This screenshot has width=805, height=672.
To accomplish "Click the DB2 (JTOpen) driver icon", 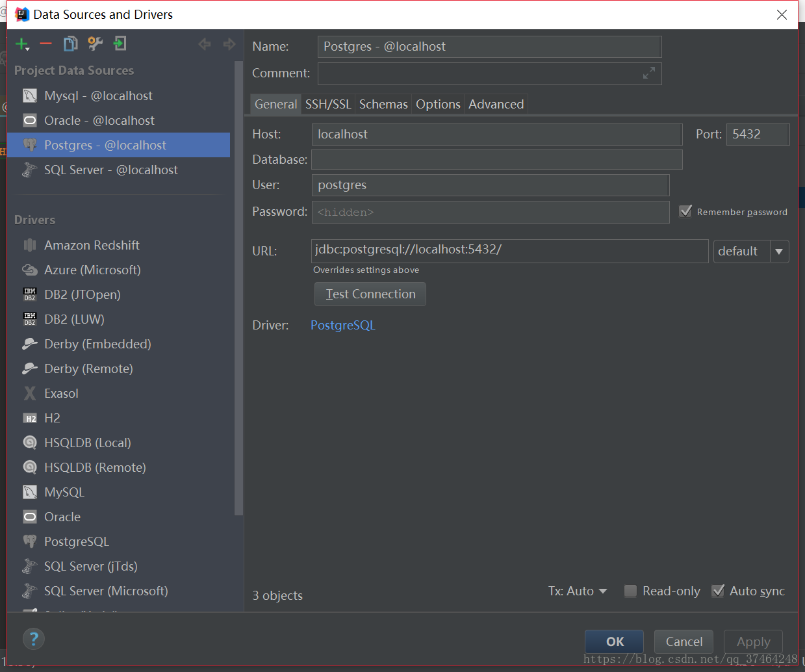I will pyautogui.click(x=30, y=294).
